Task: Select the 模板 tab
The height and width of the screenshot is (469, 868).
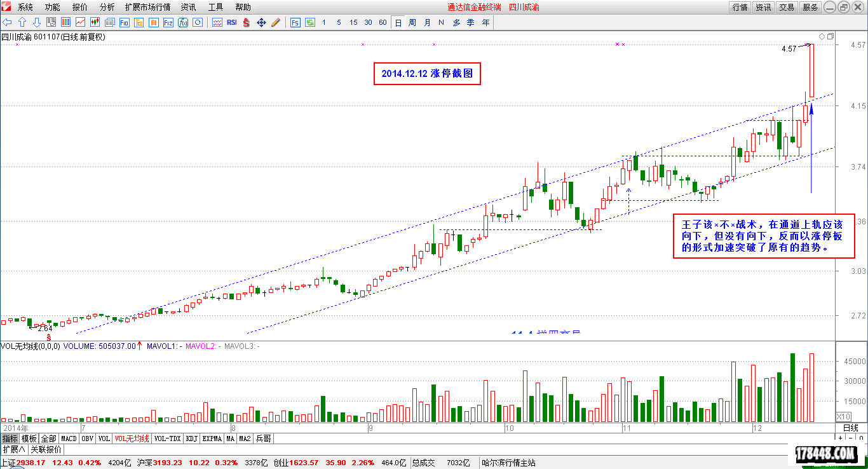Action: tap(29, 438)
